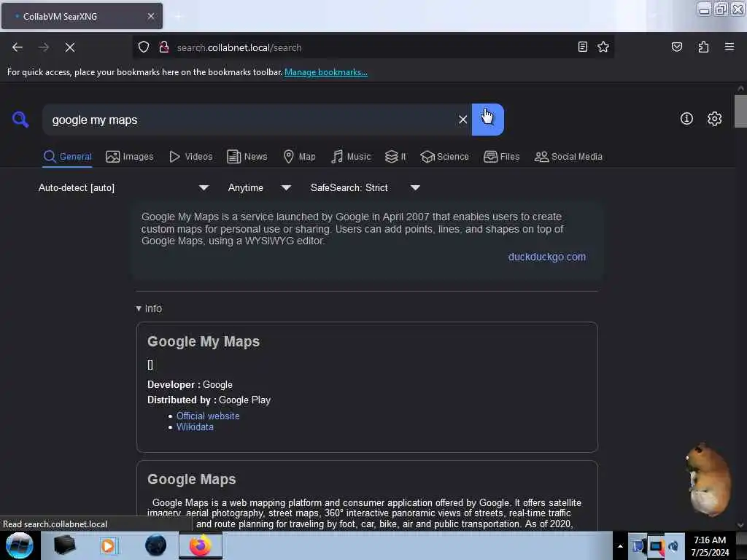
Task: Click the Google Maps infobox heading
Action: click(192, 480)
